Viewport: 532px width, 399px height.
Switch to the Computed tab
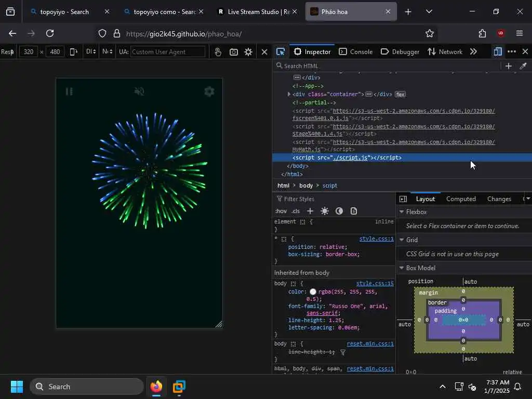pos(461,199)
